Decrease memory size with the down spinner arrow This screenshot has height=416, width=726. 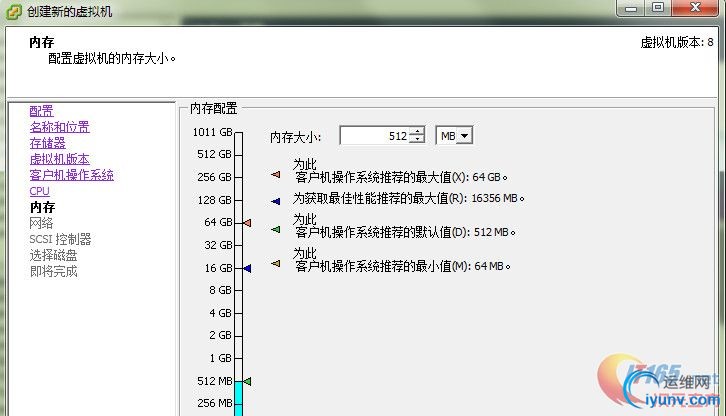(418, 139)
